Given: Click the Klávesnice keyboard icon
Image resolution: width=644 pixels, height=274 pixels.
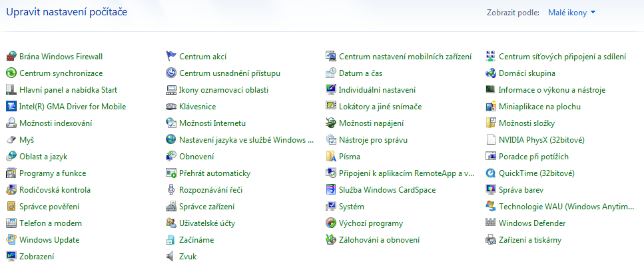Looking at the screenshot, I should pos(171,107).
